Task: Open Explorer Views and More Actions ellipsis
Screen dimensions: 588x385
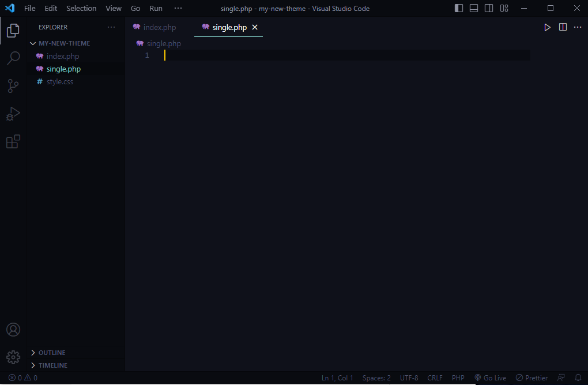Action: point(111,27)
